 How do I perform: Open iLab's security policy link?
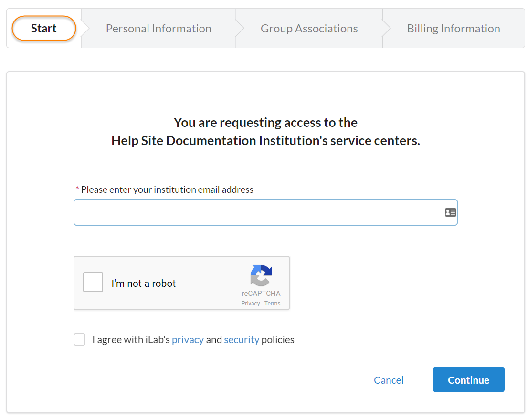pyautogui.click(x=242, y=340)
